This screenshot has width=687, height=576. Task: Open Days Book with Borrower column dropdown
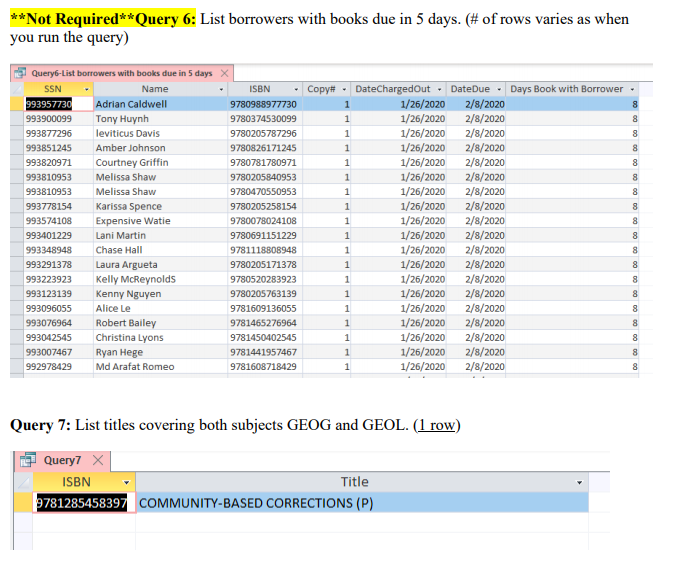coord(632,89)
